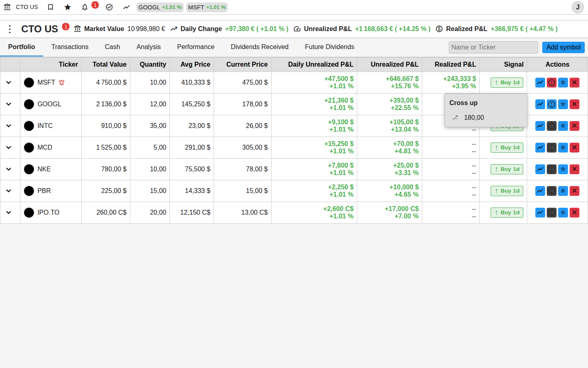Open the J user avatar menu
Screen dimensions: 588x368
(578, 7)
